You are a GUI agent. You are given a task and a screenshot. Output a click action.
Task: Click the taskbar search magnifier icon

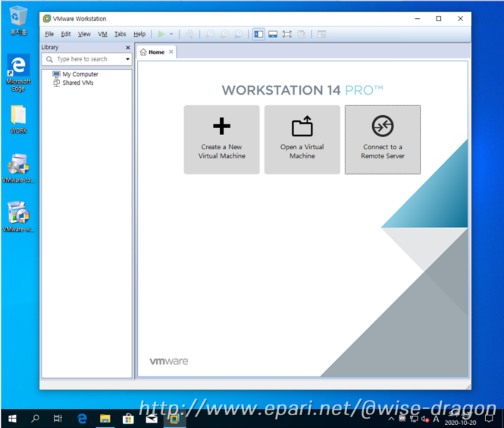pyautogui.click(x=35, y=419)
